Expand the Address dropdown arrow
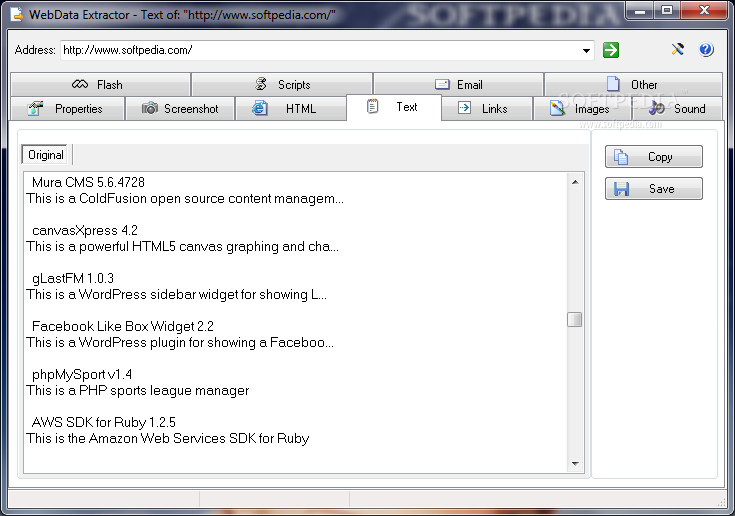The image size is (735, 516). click(586, 51)
